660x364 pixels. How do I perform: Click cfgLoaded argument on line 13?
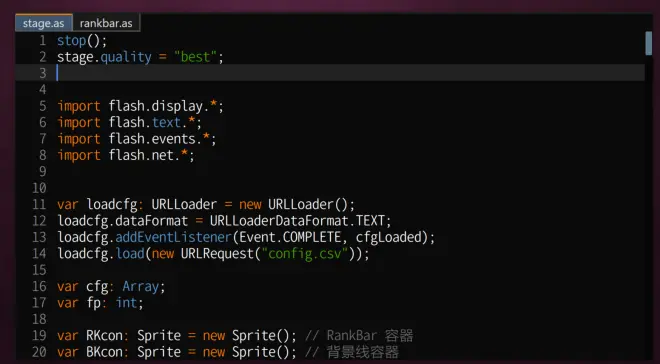[x=389, y=237]
